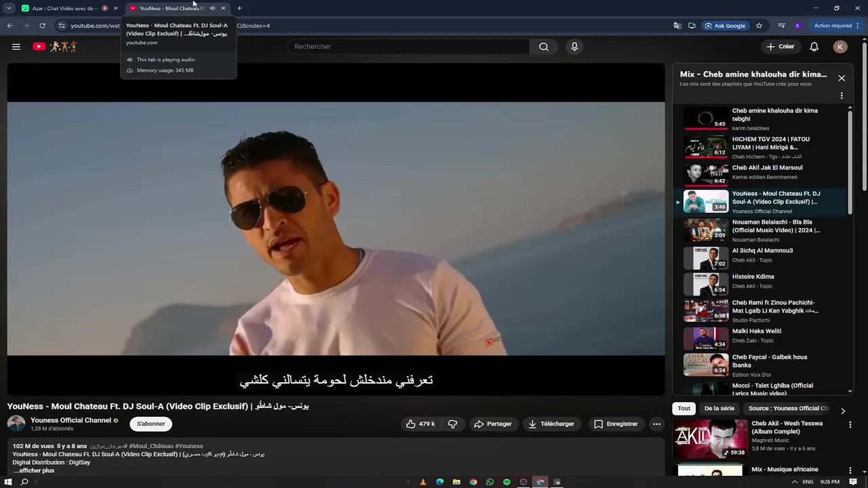Open Mix playlist options three-dot menu

(842, 96)
